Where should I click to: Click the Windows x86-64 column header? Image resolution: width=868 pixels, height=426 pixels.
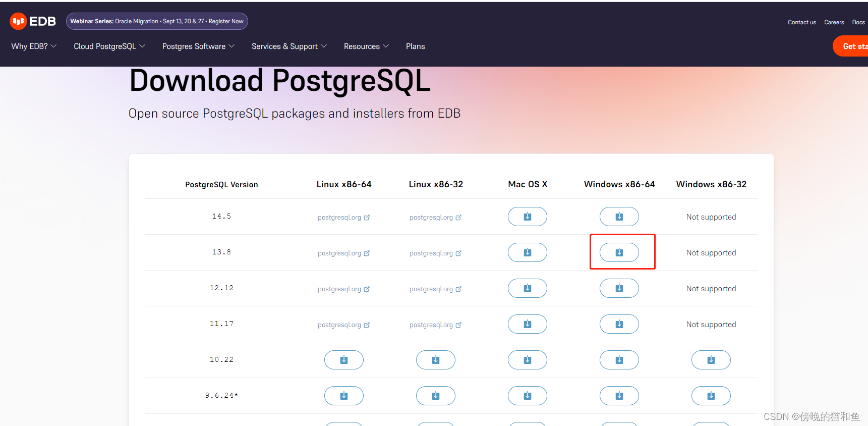coord(619,184)
